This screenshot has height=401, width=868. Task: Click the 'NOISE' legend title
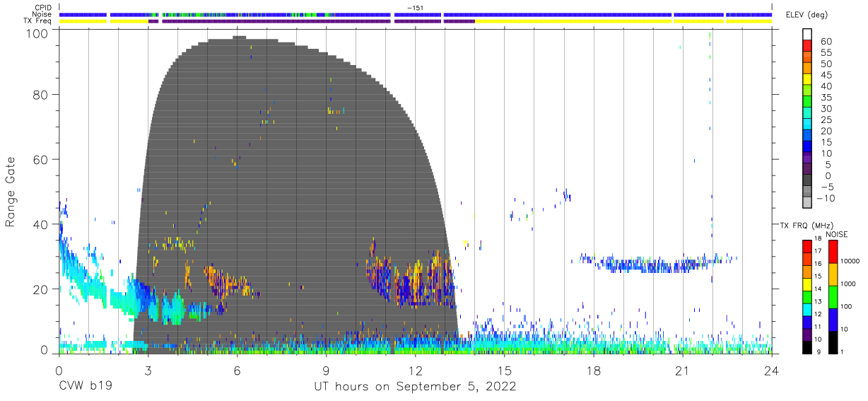click(836, 234)
